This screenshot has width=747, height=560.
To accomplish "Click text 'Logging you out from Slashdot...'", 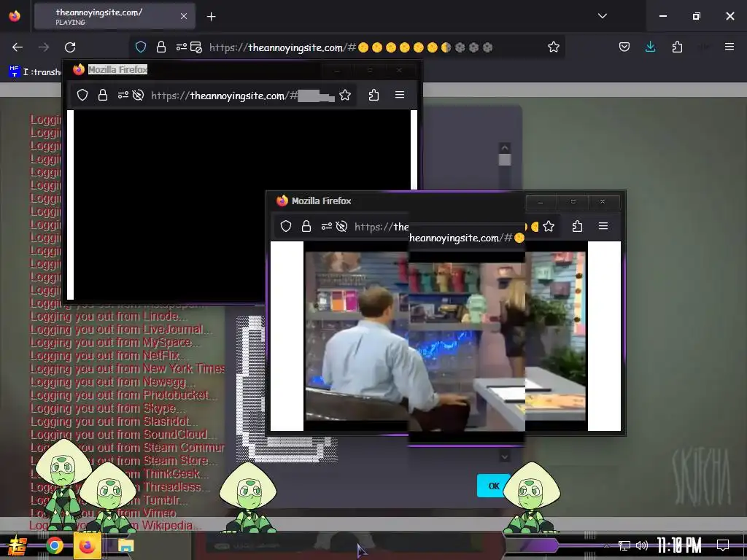I will pyautogui.click(x=113, y=421).
